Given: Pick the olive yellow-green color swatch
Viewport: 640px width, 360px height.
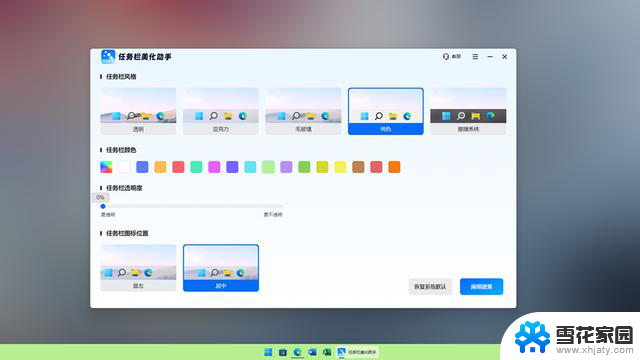Looking at the screenshot, I should click(322, 167).
